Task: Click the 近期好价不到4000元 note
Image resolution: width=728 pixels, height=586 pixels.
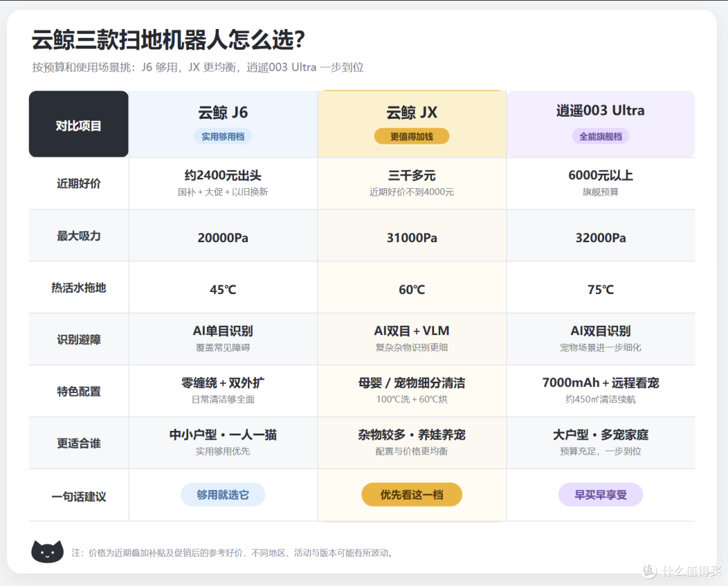Action: coord(412,192)
